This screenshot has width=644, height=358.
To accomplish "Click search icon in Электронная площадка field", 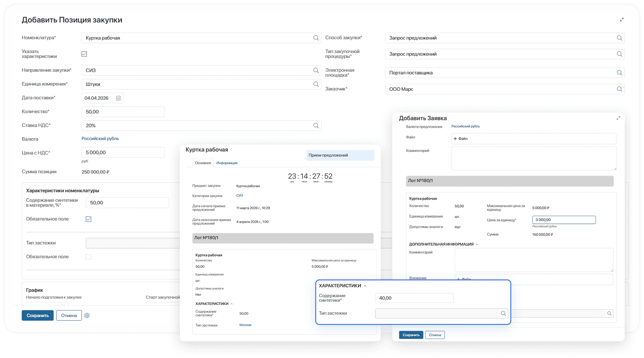I will 619,73.
